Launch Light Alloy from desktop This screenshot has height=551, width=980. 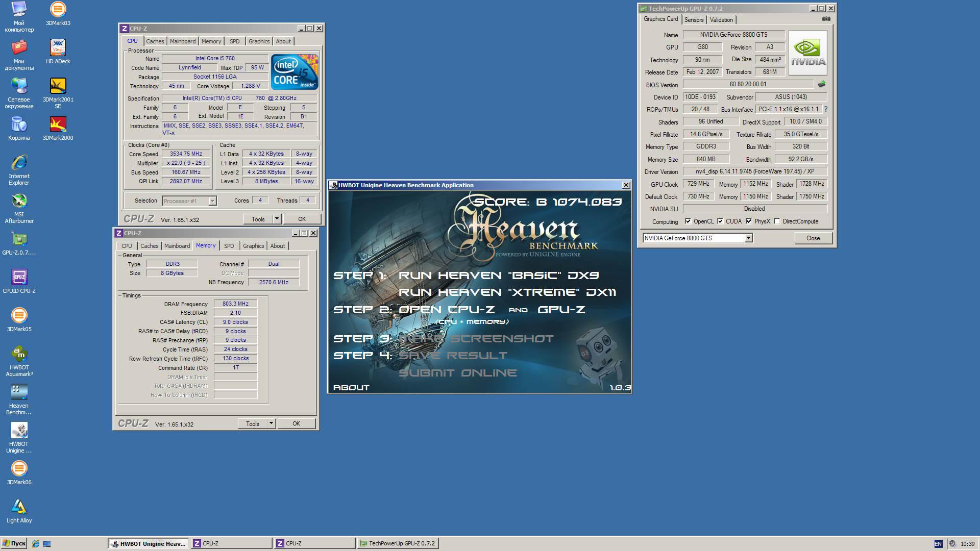(19, 511)
